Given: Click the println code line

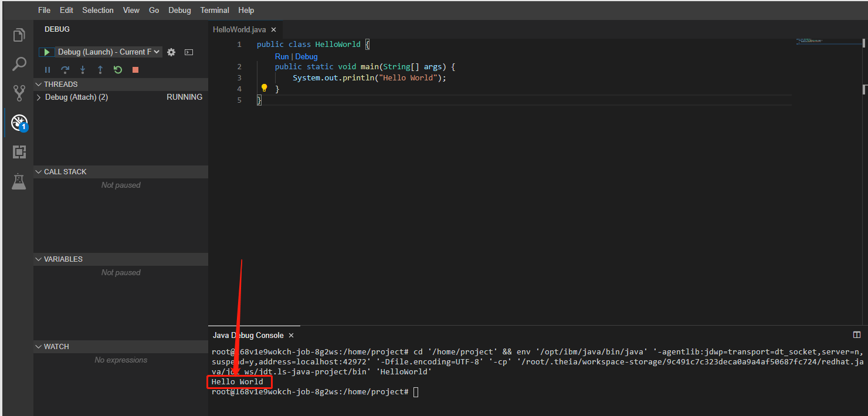Looking at the screenshot, I should click(369, 77).
